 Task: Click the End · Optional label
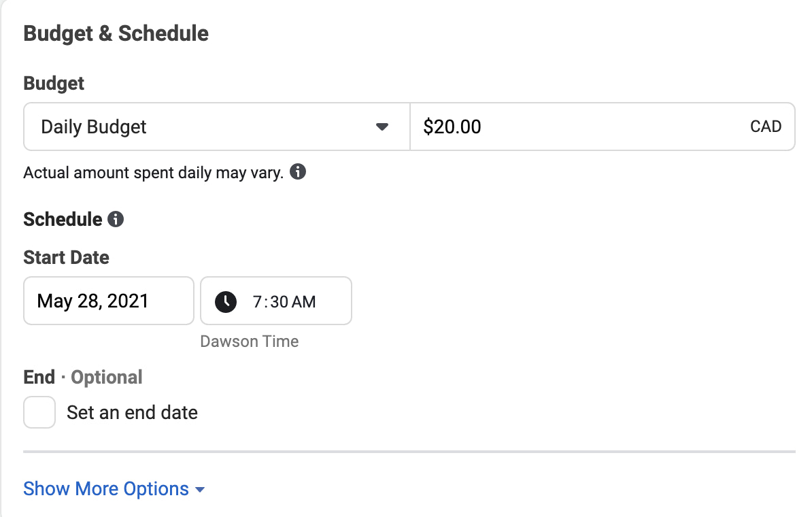(x=82, y=377)
